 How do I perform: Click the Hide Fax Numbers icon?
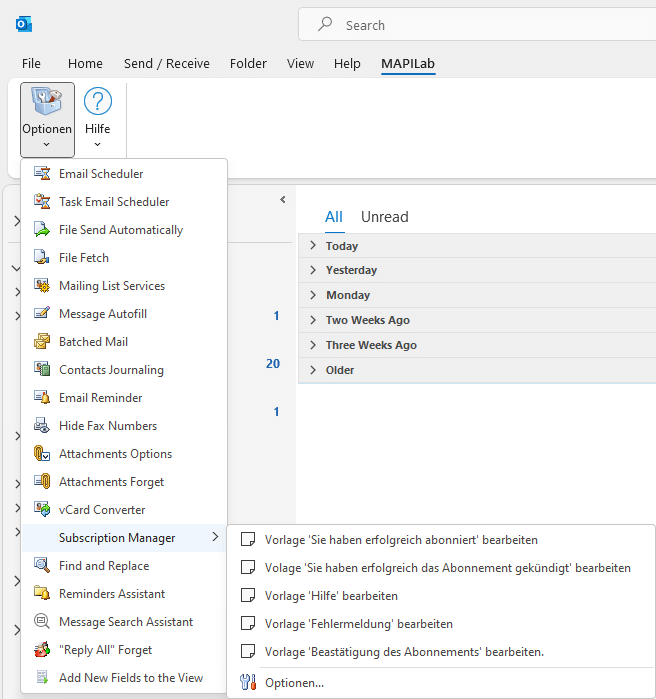pos(42,425)
